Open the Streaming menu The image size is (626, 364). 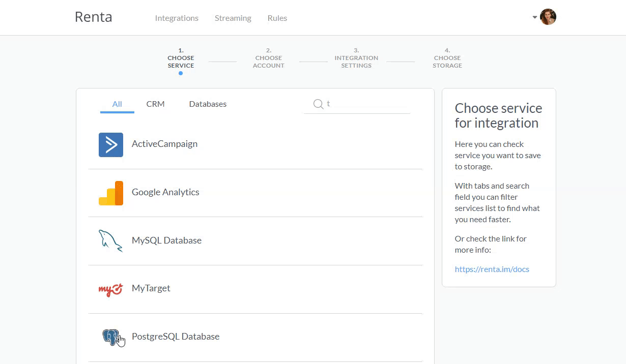click(233, 18)
